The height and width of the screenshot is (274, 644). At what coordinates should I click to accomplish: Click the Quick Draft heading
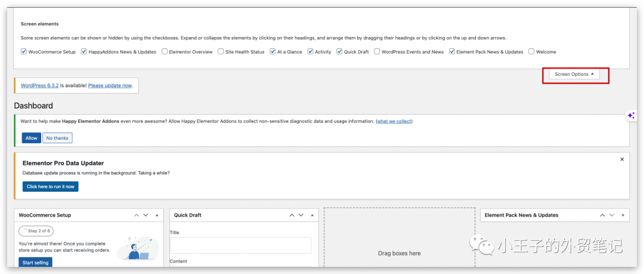pyautogui.click(x=188, y=215)
